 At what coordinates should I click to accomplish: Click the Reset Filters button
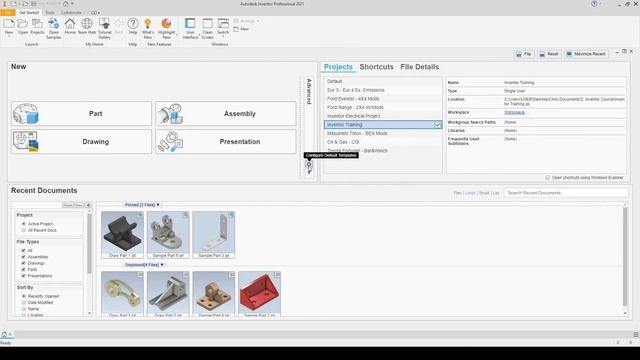pos(73,205)
